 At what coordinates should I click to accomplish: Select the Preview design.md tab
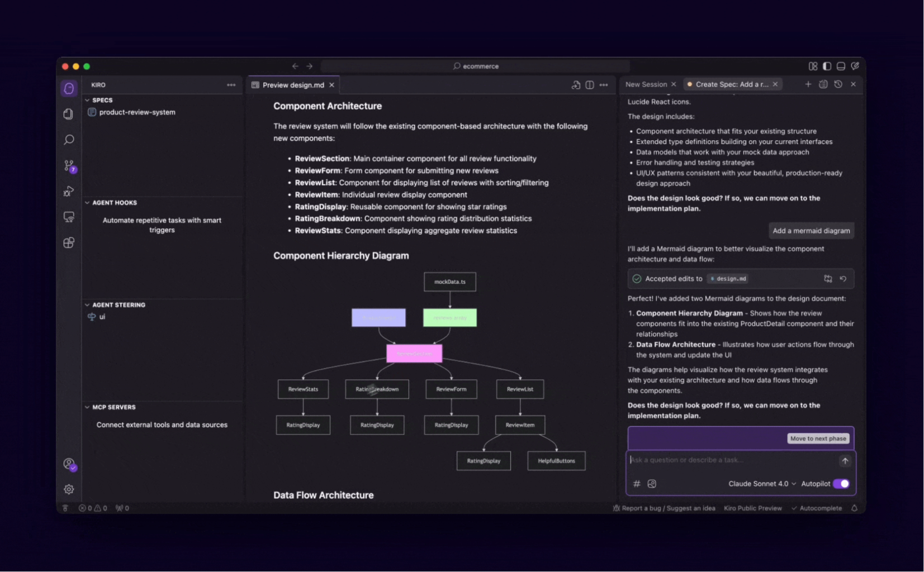pyautogui.click(x=293, y=85)
